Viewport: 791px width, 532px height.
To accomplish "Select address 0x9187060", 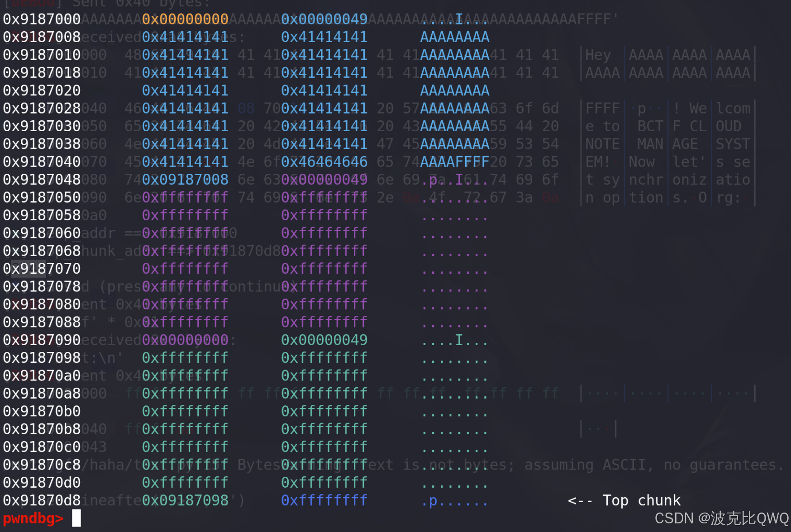I will click(x=42, y=233).
